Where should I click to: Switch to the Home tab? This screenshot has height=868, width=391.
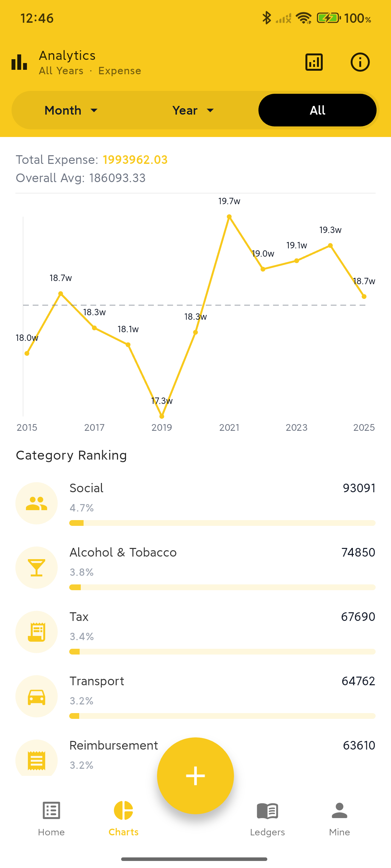[x=51, y=818]
